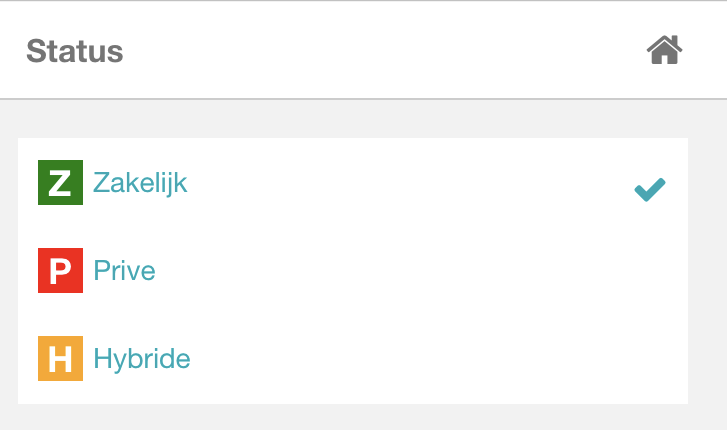The image size is (727, 430).
Task: Deselect the checked Zakelijk option tick
Action: 650,190
